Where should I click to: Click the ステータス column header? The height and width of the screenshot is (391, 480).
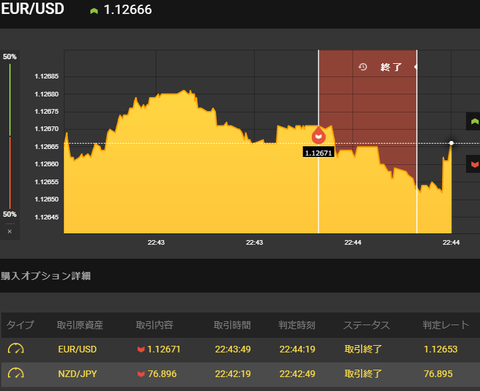pos(366,325)
